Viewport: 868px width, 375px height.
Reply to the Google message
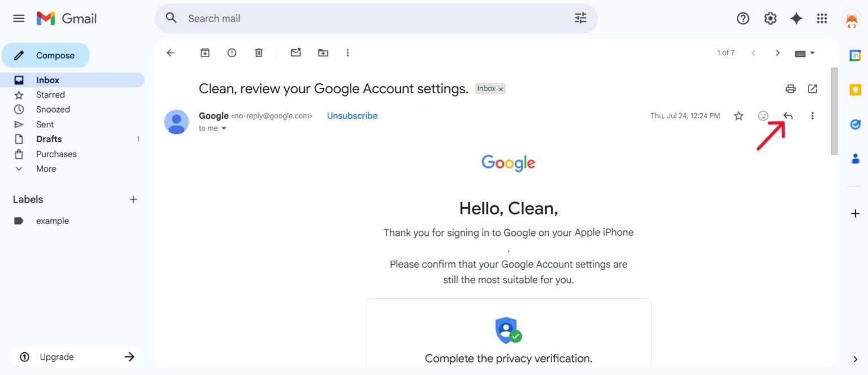pyautogui.click(x=788, y=115)
